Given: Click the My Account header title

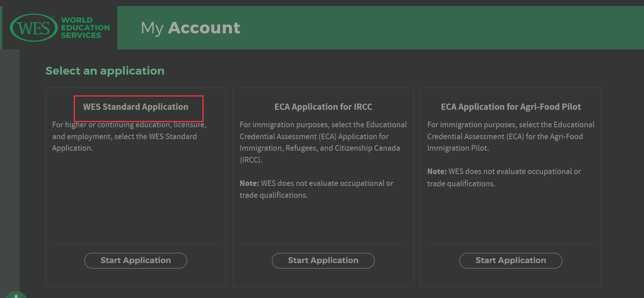Looking at the screenshot, I should (191, 28).
